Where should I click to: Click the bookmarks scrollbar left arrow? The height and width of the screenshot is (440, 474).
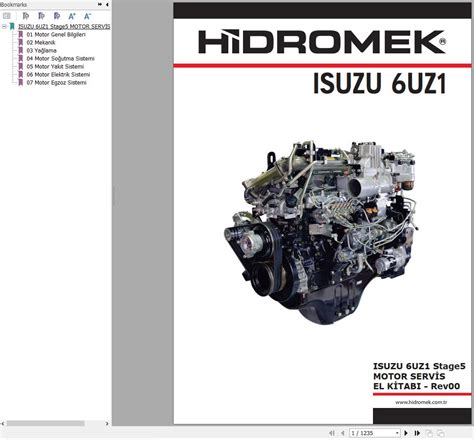coord(3,423)
